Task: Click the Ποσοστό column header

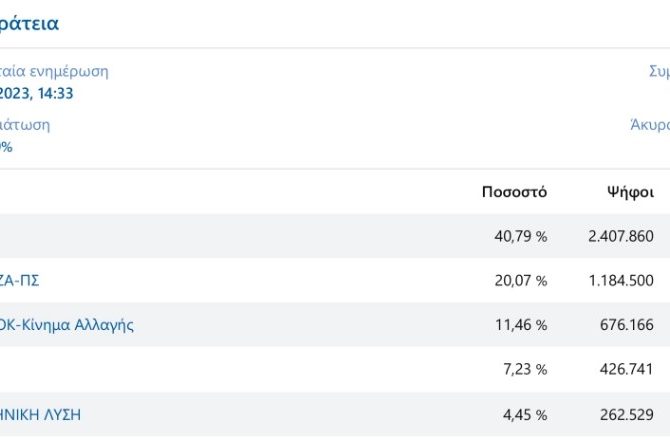Action: pyautogui.click(x=514, y=192)
